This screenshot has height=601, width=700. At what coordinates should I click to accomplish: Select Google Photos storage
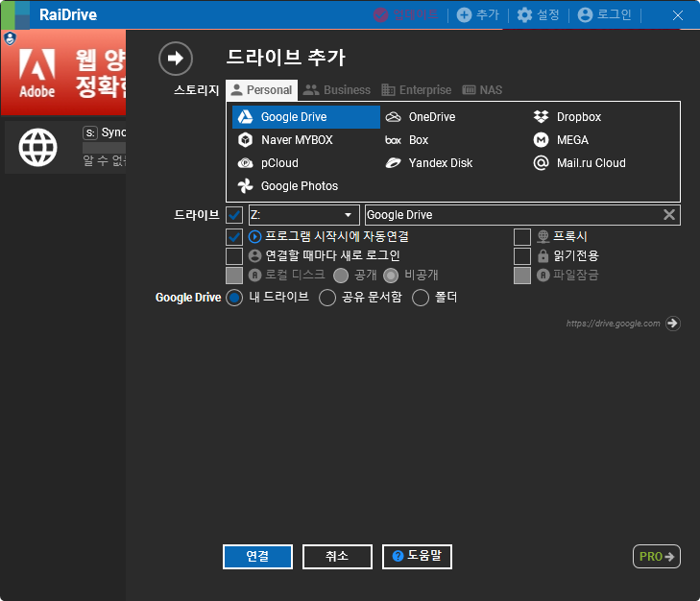tap(288, 186)
